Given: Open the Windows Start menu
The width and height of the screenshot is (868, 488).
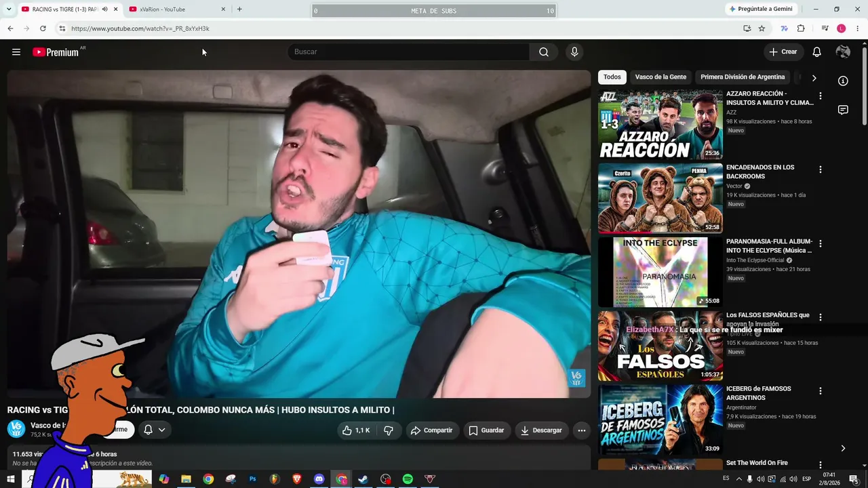Looking at the screenshot, I should pos(10,479).
